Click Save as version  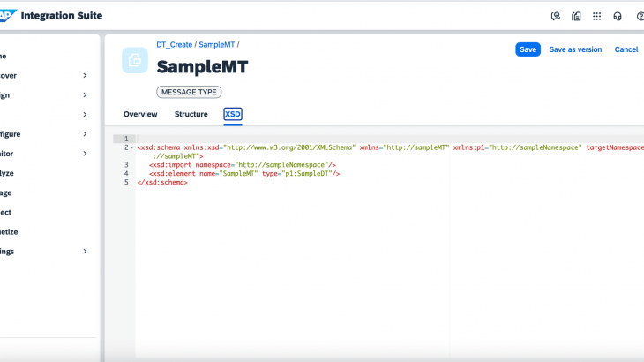point(575,49)
